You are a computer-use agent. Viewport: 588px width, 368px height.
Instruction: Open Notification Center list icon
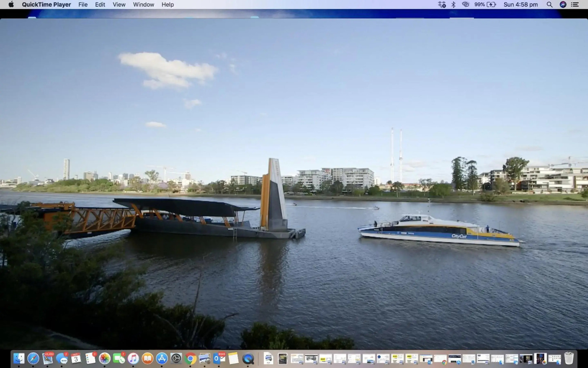coord(575,4)
